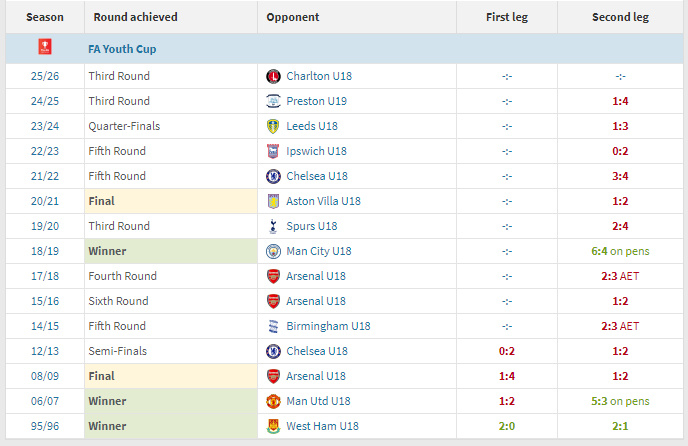View the 2:0 first leg result
The height and width of the screenshot is (446, 688).
point(506,426)
